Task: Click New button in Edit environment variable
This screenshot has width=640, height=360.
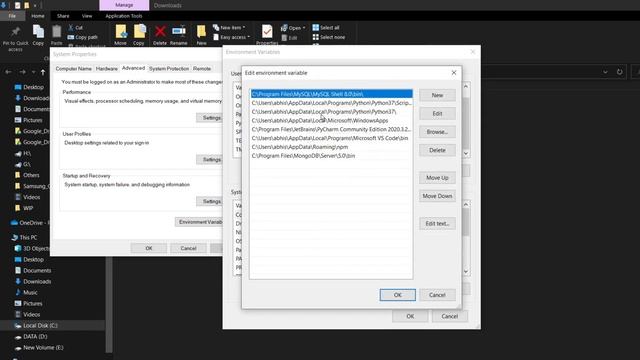Action: pyautogui.click(x=437, y=95)
